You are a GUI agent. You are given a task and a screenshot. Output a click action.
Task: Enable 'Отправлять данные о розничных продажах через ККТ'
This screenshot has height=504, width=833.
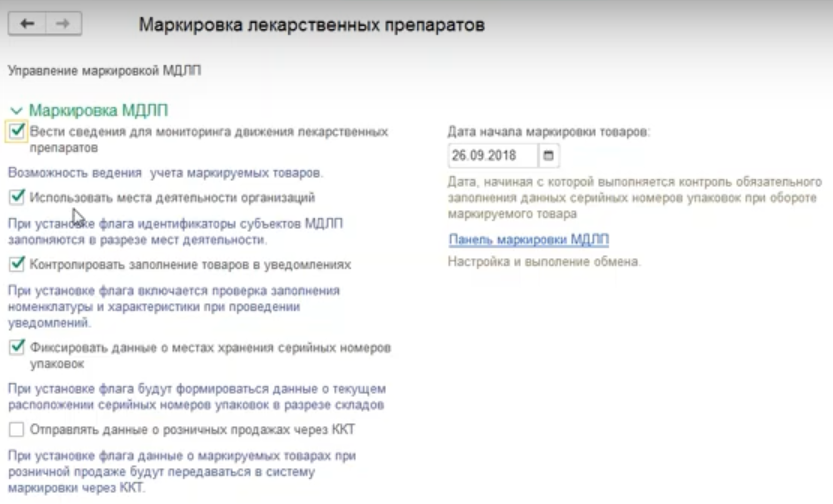coord(16,429)
